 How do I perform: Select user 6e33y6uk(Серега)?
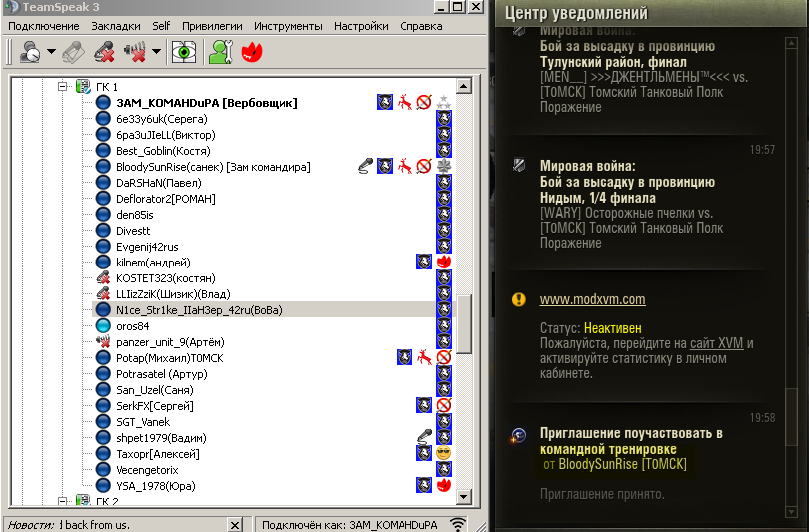162,119
